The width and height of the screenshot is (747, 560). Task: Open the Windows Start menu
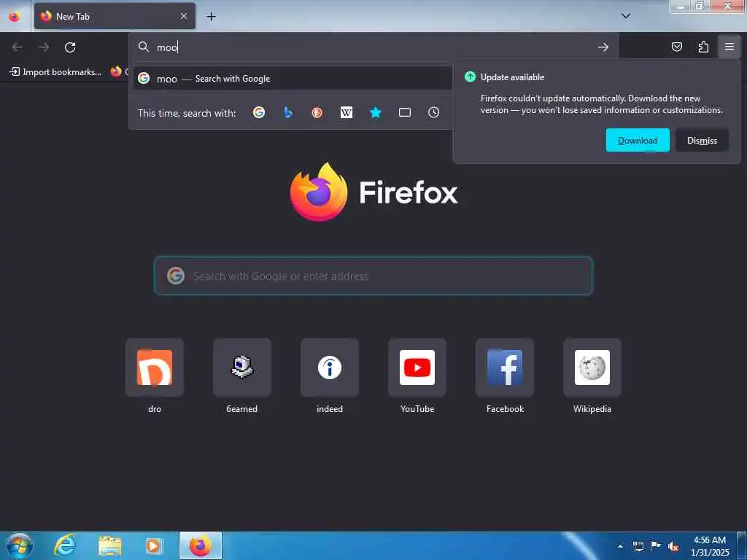coord(20,545)
